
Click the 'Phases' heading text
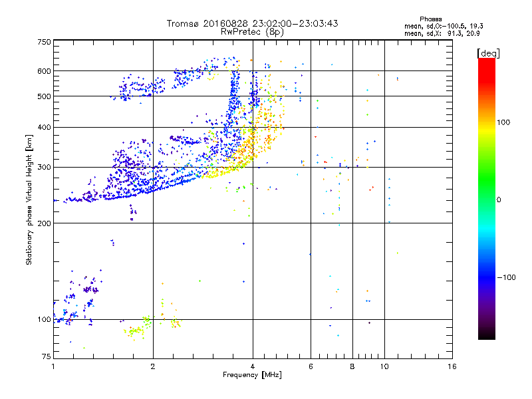coord(430,19)
